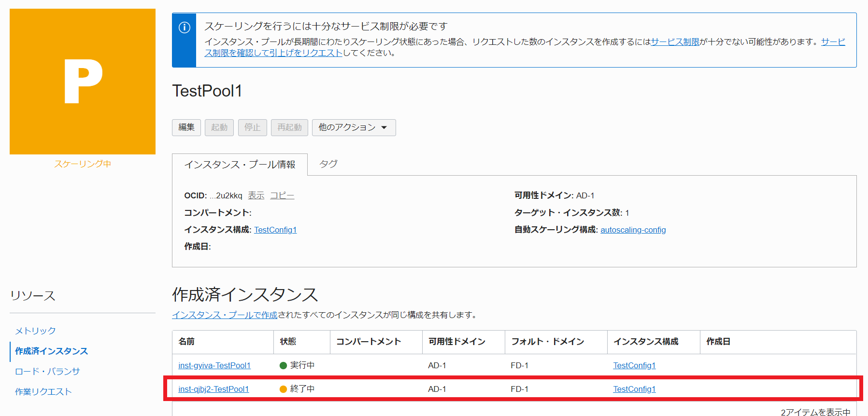This screenshot has width=868, height=416.
Task: Click the 編集 button
Action: click(186, 127)
